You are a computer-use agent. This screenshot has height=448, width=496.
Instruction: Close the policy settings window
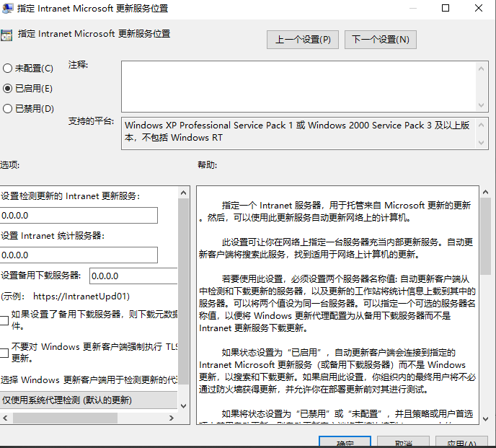(x=479, y=8)
